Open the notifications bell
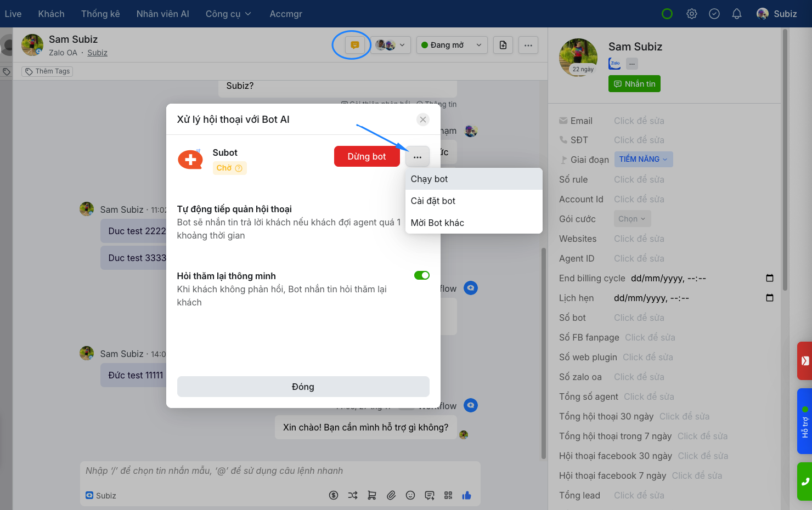Viewport: 812px width, 510px height. pos(736,14)
